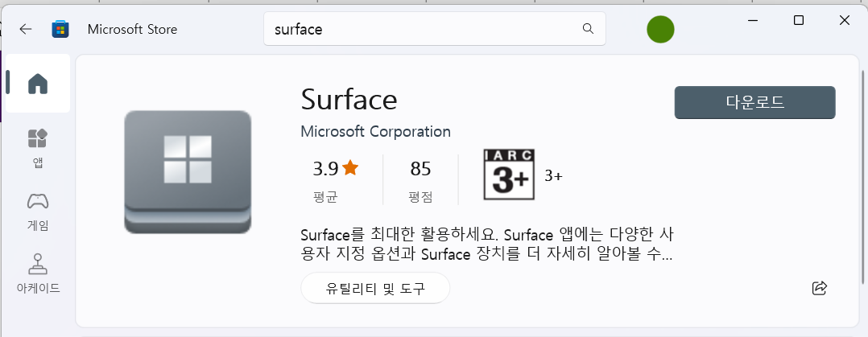Click the magnifier search icon

tap(588, 29)
